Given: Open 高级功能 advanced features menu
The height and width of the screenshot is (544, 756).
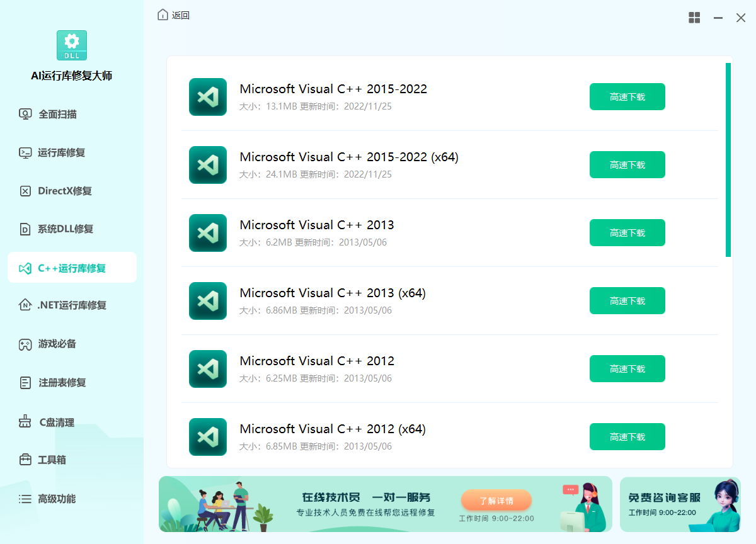Looking at the screenshot, I should click(57, 499).
